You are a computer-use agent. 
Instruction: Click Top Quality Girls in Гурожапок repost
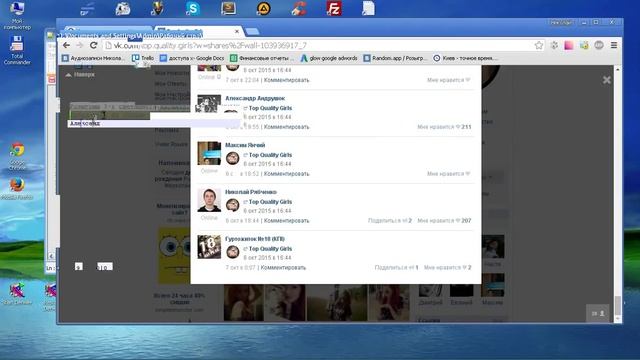coord(270,249)
